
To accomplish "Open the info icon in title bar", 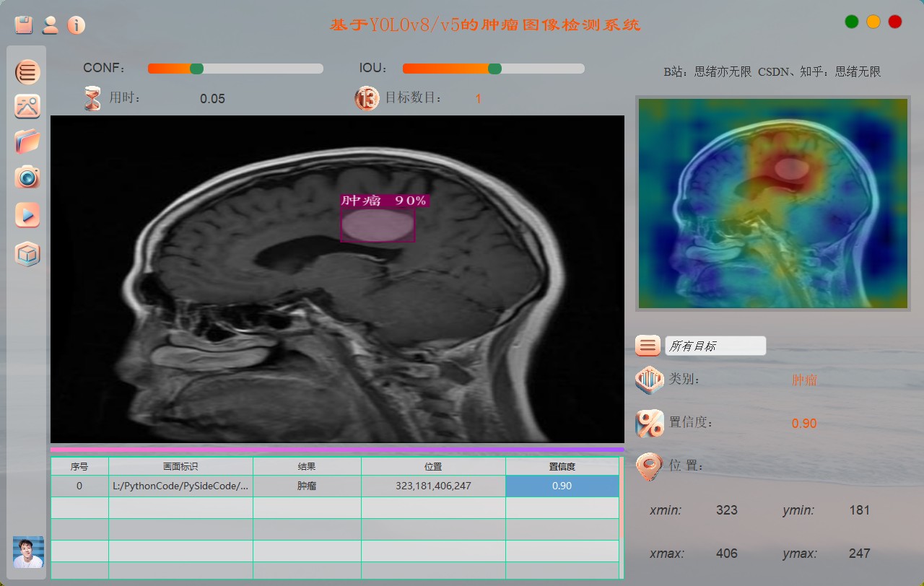I will coord(77,25).
